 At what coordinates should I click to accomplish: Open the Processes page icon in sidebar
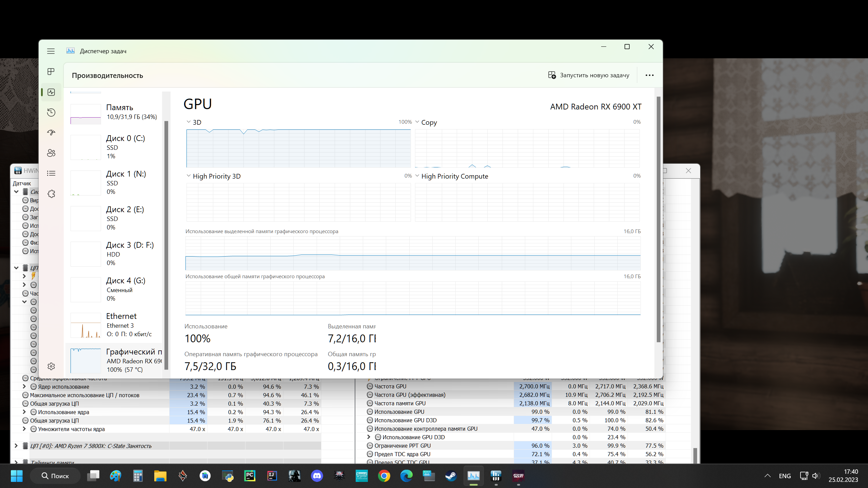[51, 72]
